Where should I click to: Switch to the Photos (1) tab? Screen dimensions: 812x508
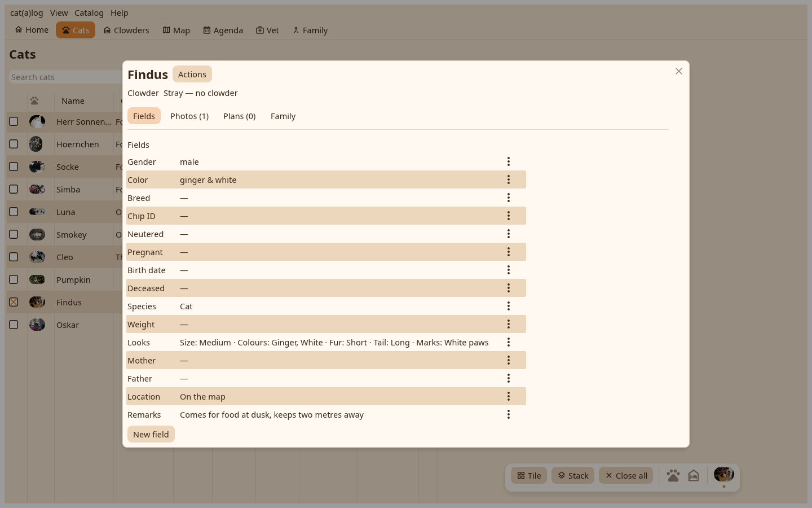(x=189, y=116)
